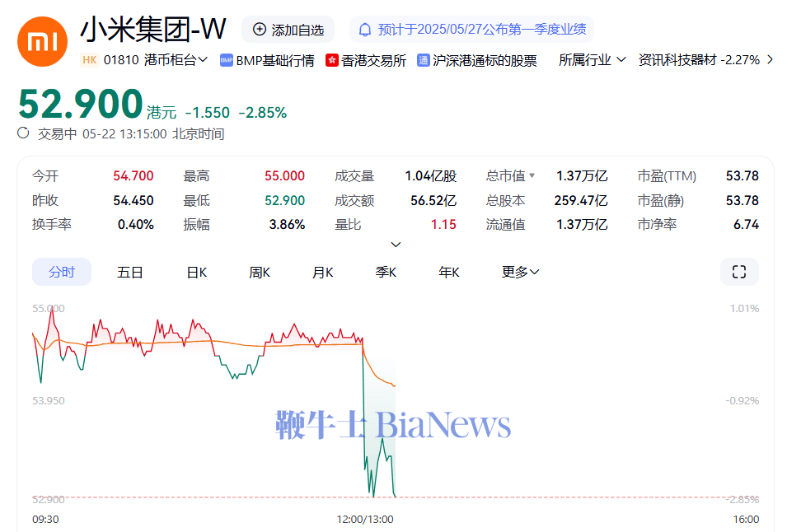This screenshot has width=787, height=532.
Task: Open the 更多 chart period dropdown
Action: pos(521,272)
